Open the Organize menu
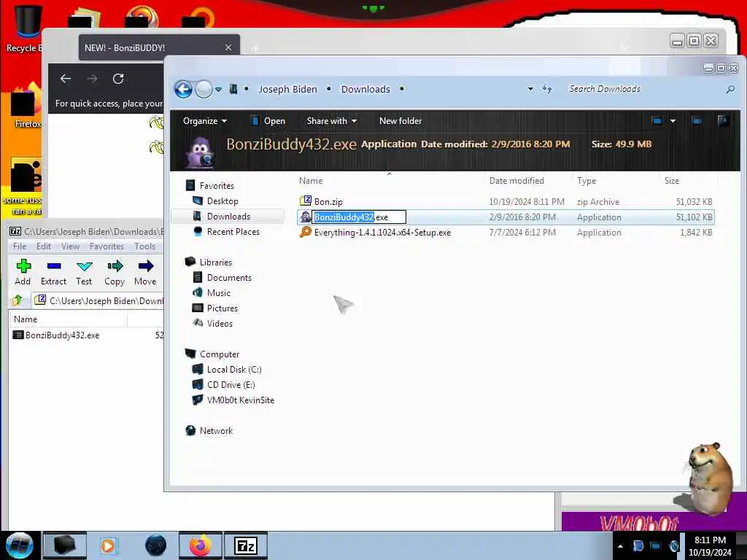Viewport: 747px width, 560px height. coord(205,121)
